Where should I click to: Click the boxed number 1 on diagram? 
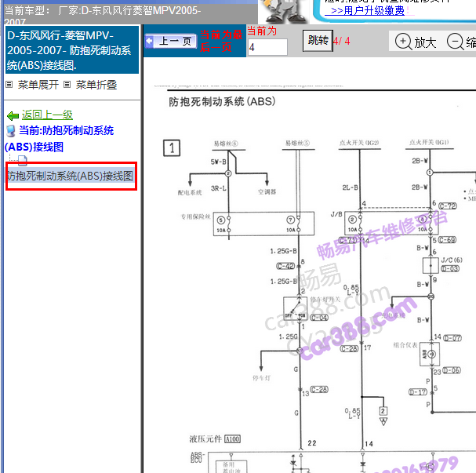[172, 148]
